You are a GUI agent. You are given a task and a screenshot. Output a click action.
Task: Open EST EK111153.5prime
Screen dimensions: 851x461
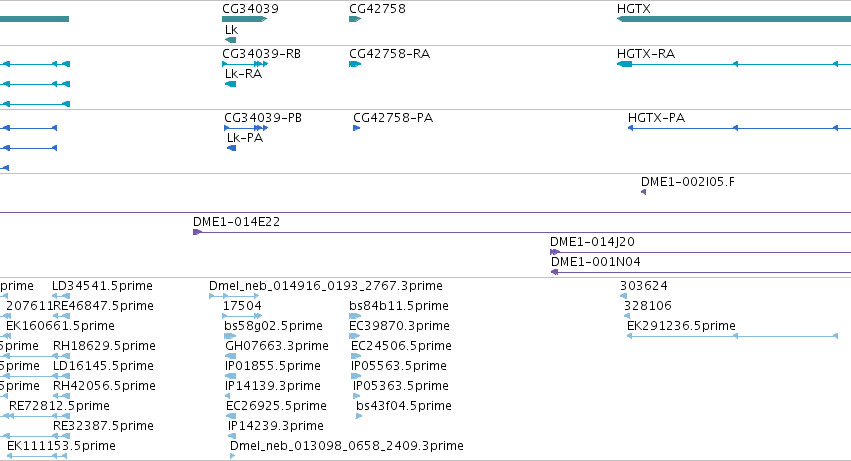click(61, 446)
